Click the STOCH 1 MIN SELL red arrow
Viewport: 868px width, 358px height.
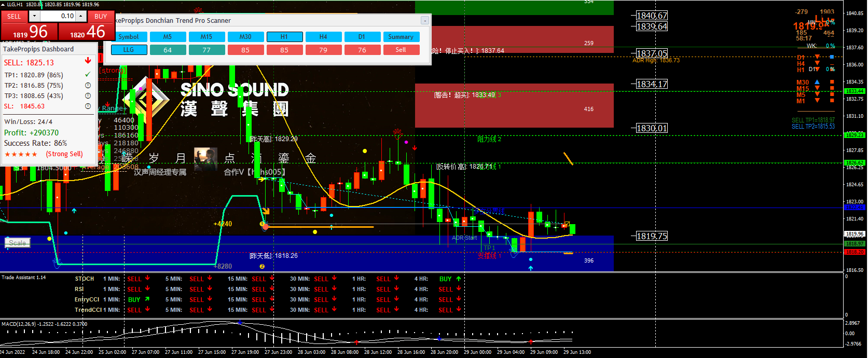coord(147,278)
